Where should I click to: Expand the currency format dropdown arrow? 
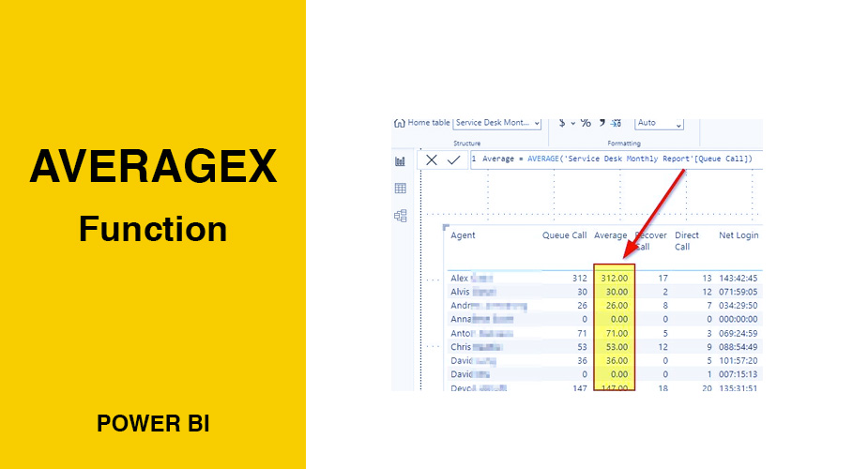click(x=573, y=123)
